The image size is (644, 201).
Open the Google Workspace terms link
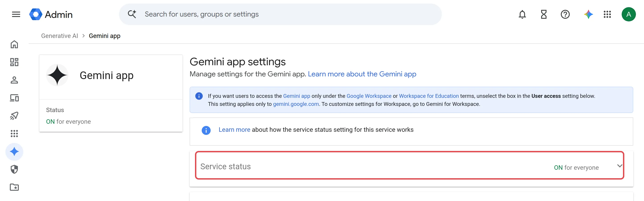coord(369,96)
